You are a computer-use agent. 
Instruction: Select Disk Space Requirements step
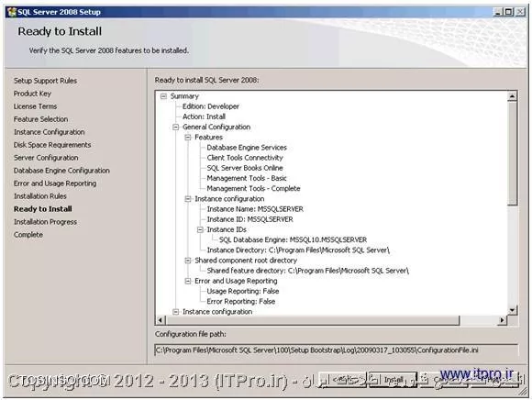coord(52,145)
